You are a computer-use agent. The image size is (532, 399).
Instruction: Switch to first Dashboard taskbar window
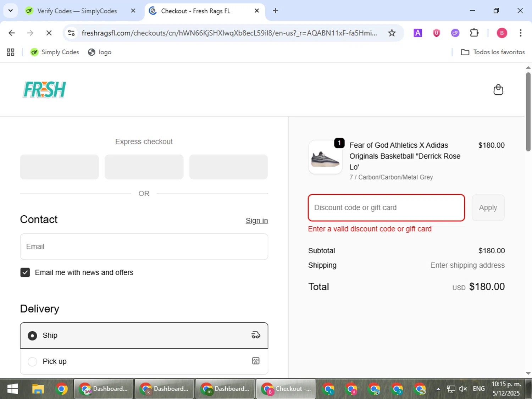pos(104,389)
